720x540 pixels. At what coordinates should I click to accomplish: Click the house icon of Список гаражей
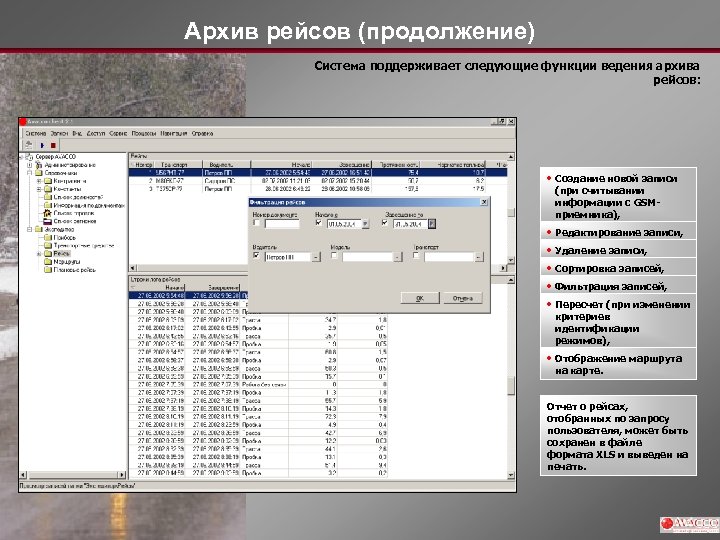click(47, 213)
